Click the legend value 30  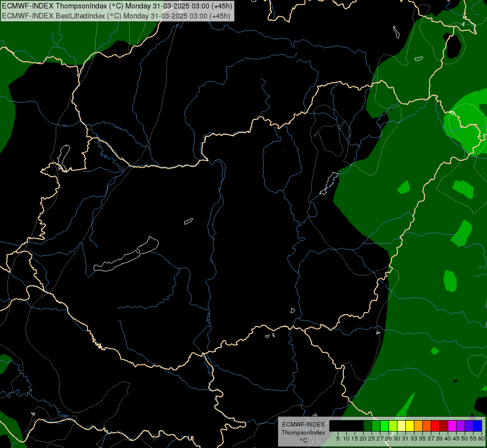pyautogui.click(x=397, y=439)
